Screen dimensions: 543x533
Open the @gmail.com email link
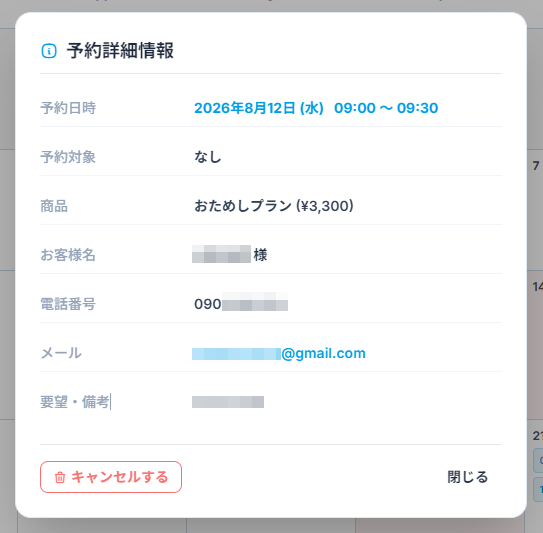point(279,354)
